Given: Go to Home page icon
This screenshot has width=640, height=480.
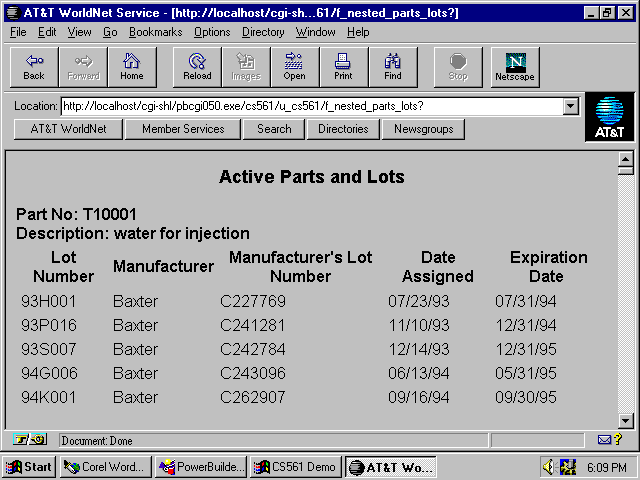Looking at the screenshot, I should click(132, 67).
